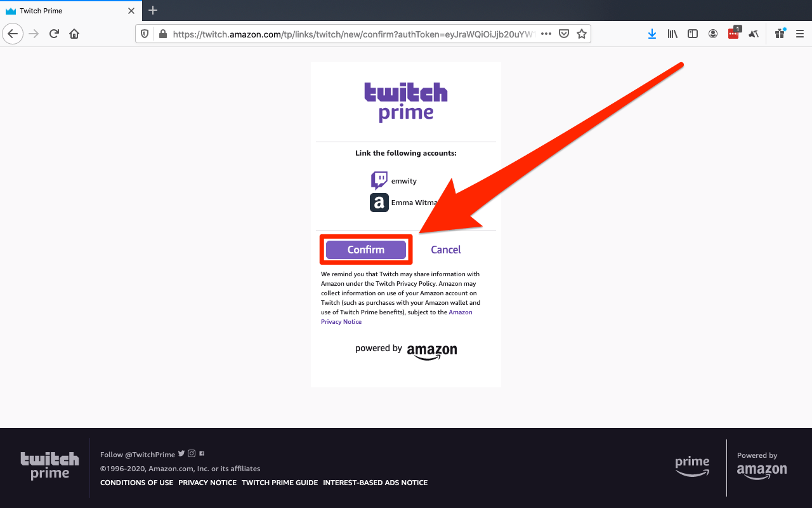
Task: Go to the browser home page icon
Action: coord(74,34)
